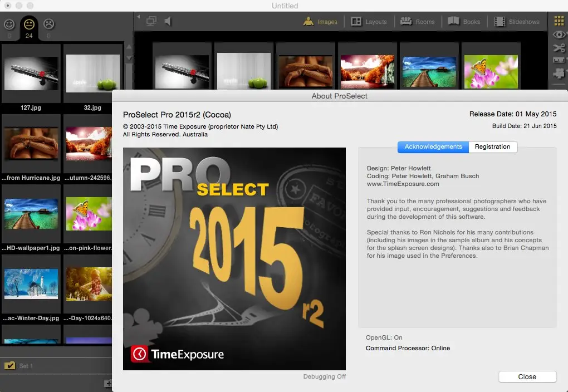The width and height of the screenshot is (568, 392).
Task: Close the About ProSelect dialog
Action: (x=527, y=377)
